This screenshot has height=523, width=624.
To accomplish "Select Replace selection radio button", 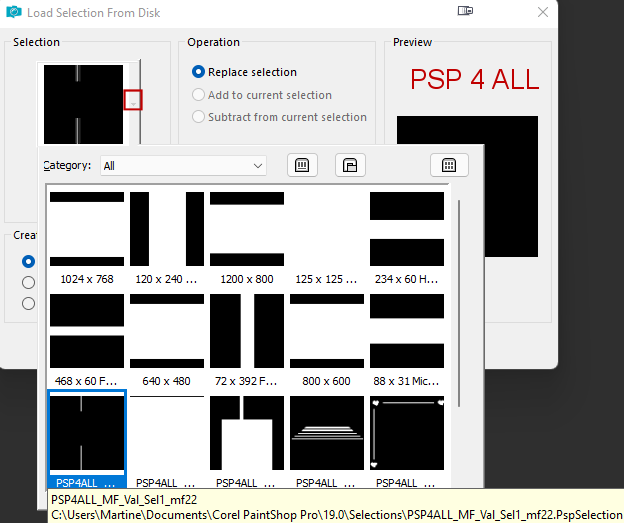I will (198, 72).
